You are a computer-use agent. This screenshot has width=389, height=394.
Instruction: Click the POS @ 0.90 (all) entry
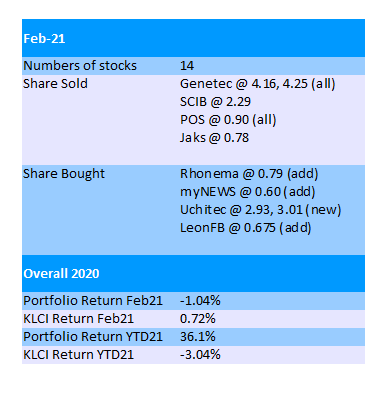click(228, 120)
